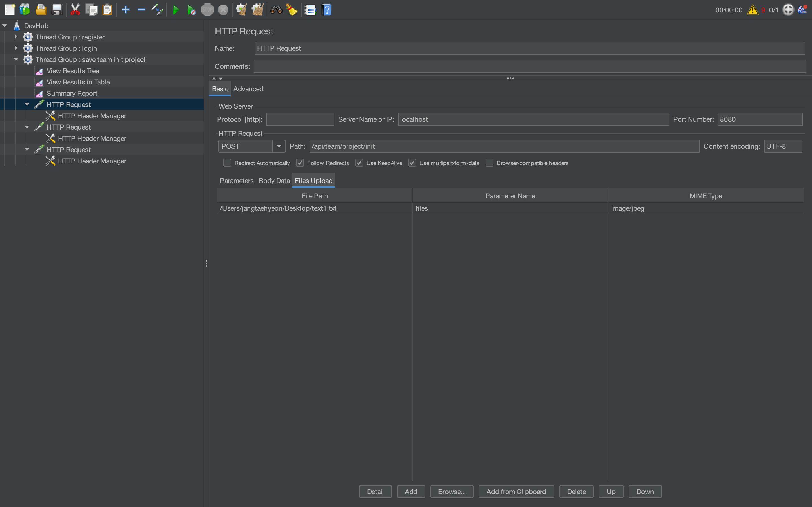This screenshot has height=507, width=812.
Task: Uncheck Use multipart/form-data option
Action: click(x=412, y=163)
